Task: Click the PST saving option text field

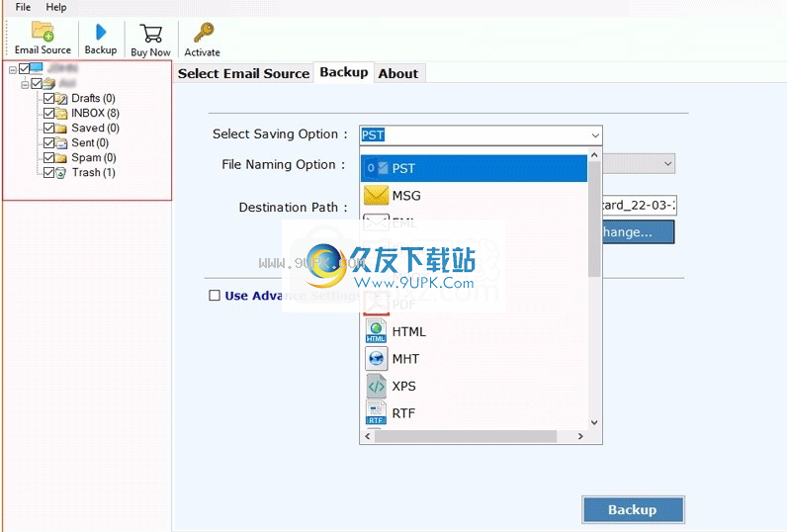Action: click(x=475, y=135)
